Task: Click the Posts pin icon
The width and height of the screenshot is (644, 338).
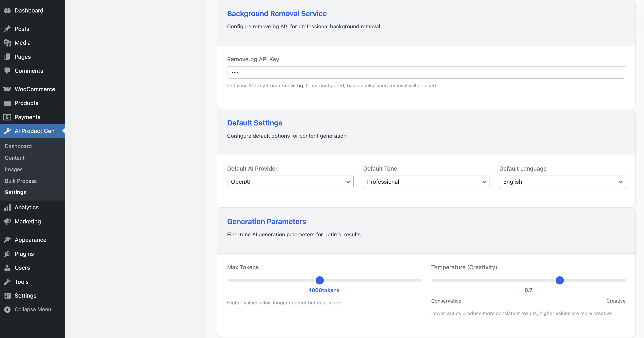Action: tap(7, 29)
